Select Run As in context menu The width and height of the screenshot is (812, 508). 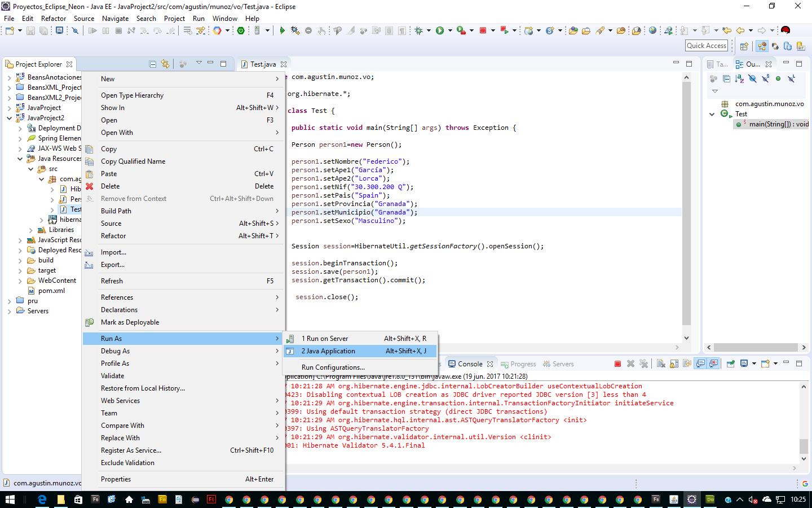184,339
